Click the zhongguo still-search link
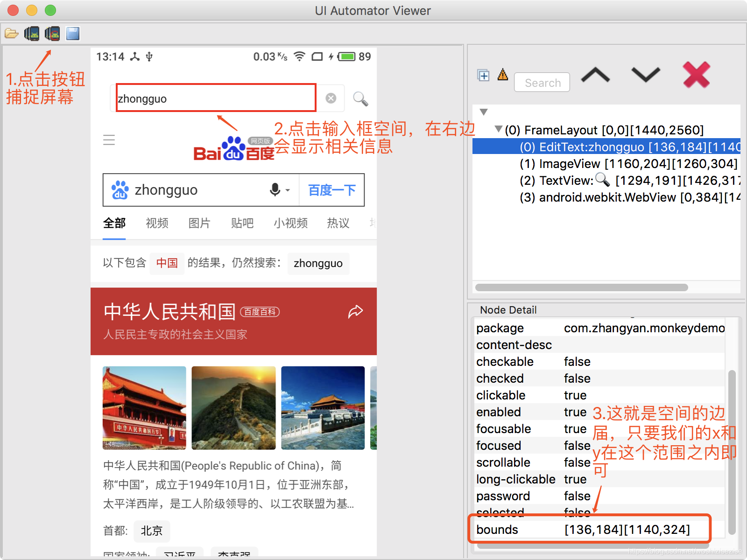Screen dimensions: 747x560 tap(318, 263)
